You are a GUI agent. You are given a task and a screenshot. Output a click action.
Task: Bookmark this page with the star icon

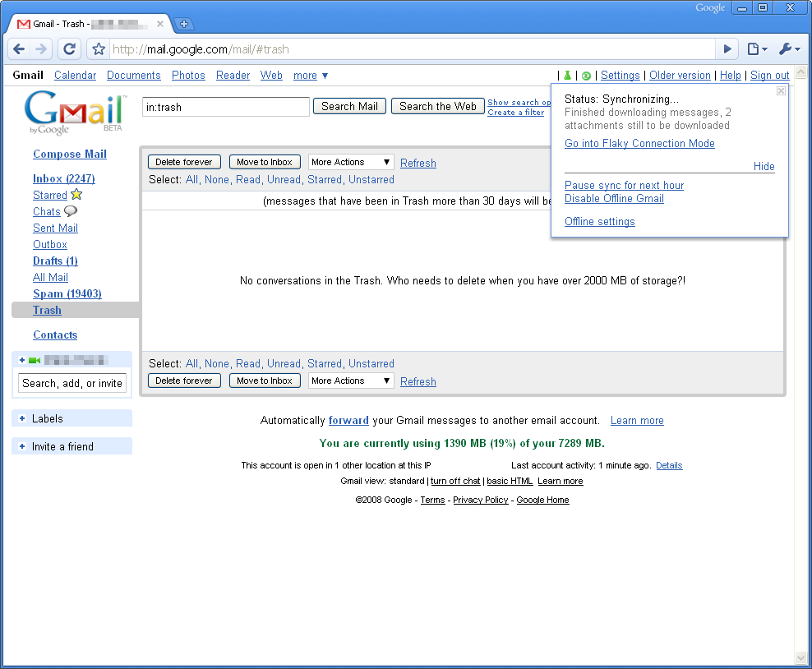coord(99,49)
